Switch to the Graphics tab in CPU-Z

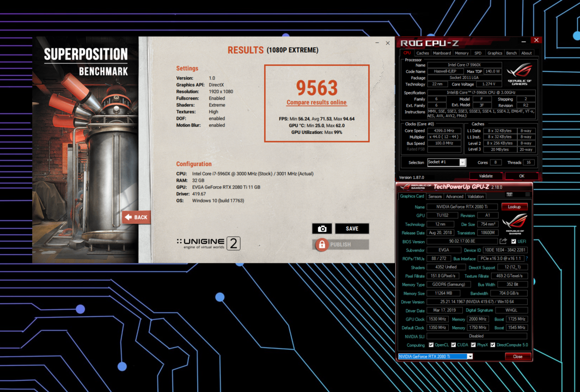[494, 53]
